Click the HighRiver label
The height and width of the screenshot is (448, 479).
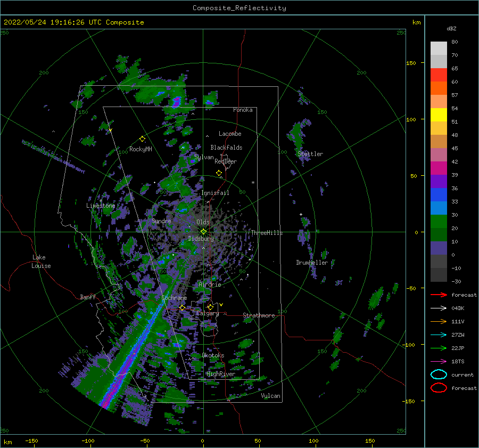point(221,374)
